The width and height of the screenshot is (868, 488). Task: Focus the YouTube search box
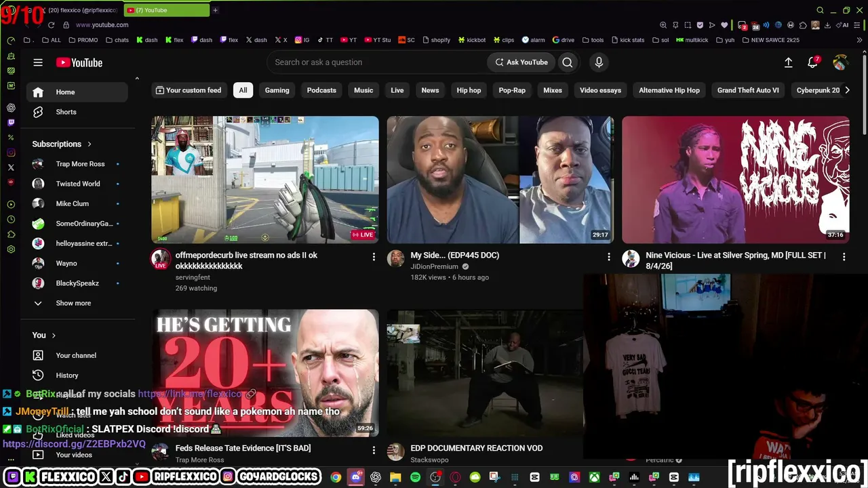376,62
